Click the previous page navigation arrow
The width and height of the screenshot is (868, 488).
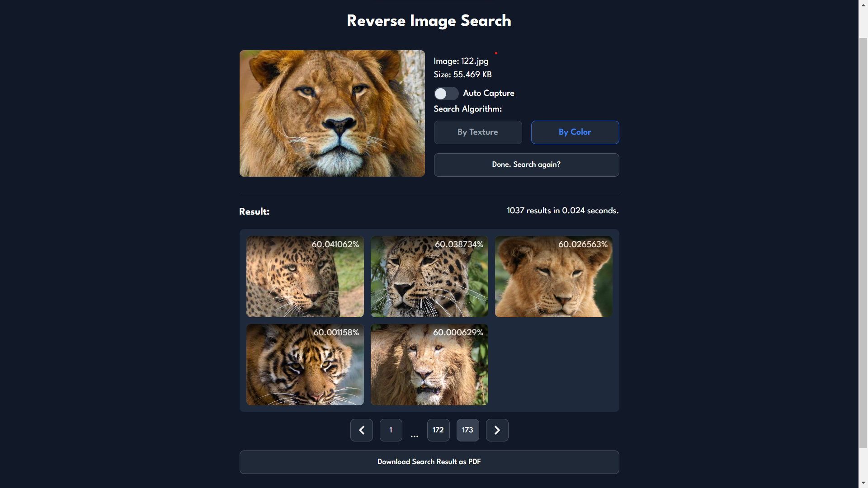(x=361, y=430)
